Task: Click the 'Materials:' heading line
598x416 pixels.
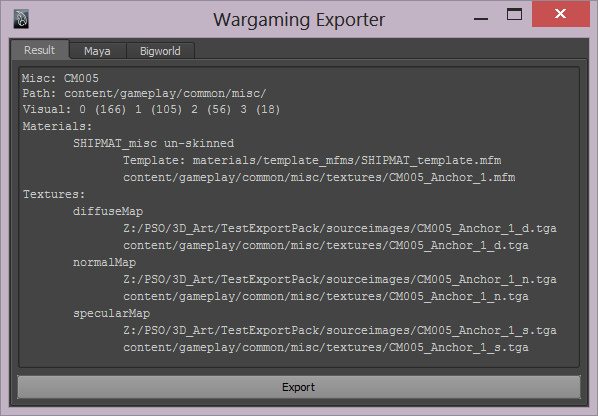Action: coord(57,126)
